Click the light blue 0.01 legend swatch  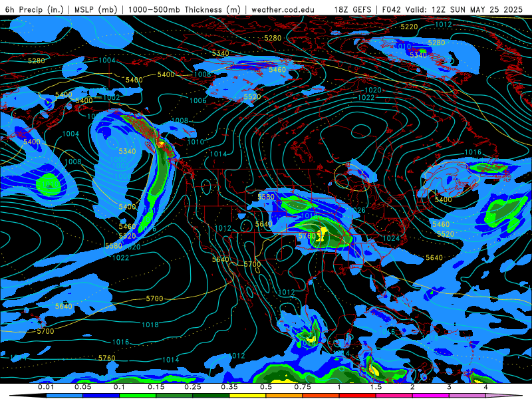tap(64, 396)
